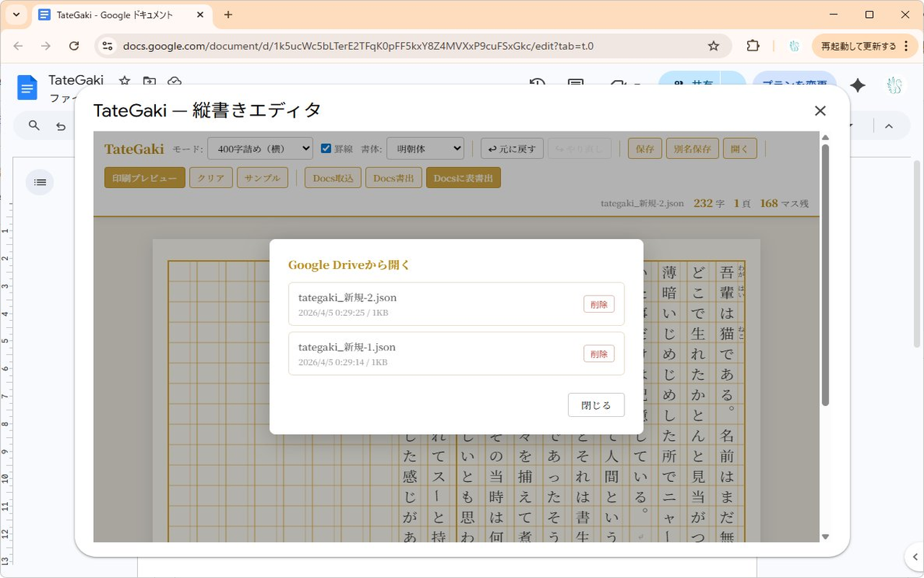Click the 保存 button
This screenshot has width=924, height=578.
645,149
